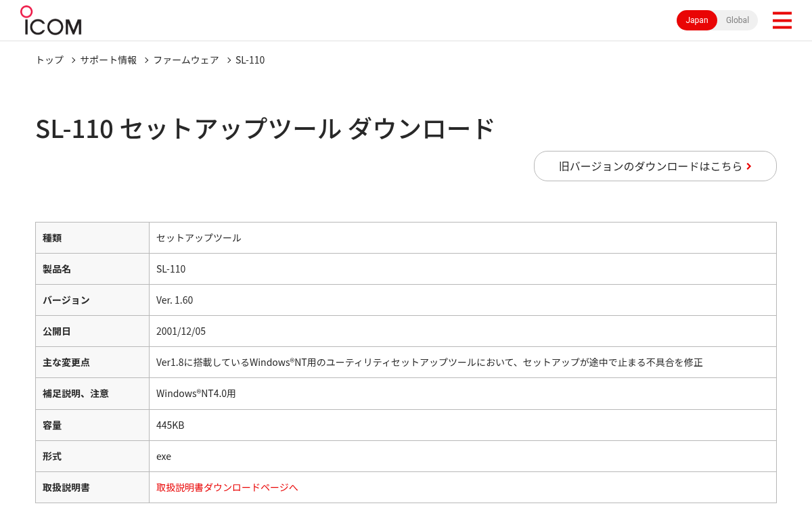
Task: Select the 主な変更点 row header
Action: tap(92, 362)
